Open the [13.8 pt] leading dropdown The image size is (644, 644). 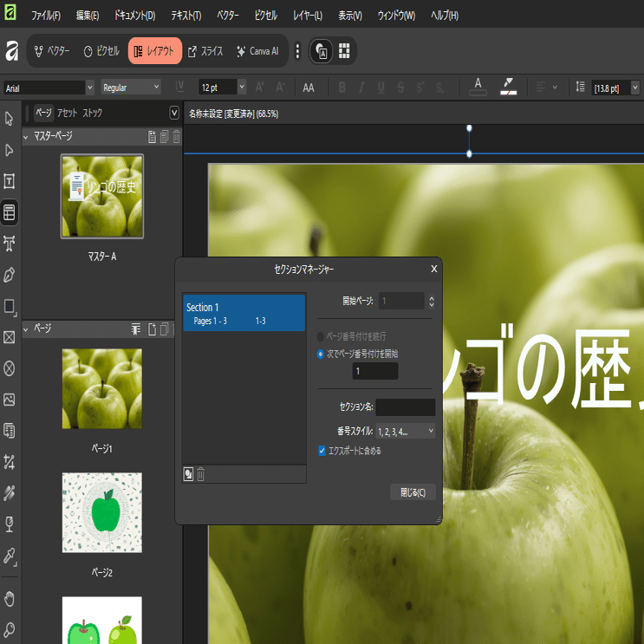pos(635,88)
